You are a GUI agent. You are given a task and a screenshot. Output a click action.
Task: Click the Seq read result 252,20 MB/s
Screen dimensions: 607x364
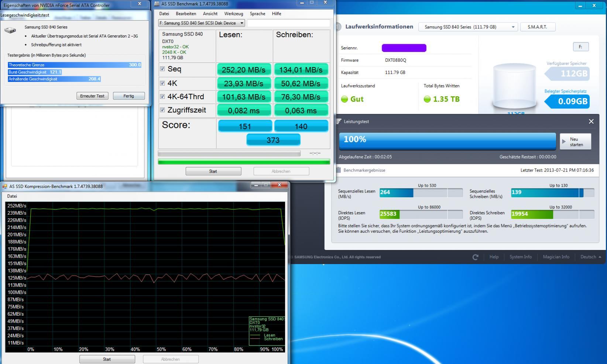click(244, 70)
